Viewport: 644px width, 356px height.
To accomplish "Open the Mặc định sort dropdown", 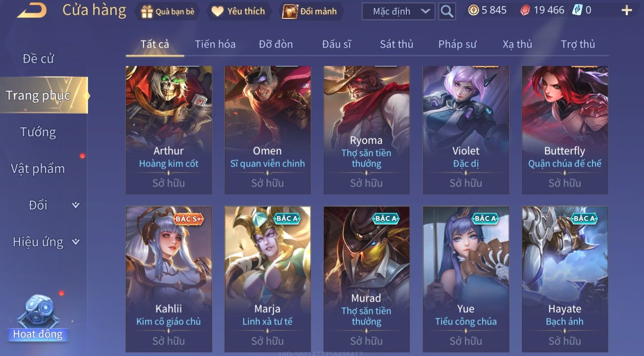I will click(x=398, y=11).
